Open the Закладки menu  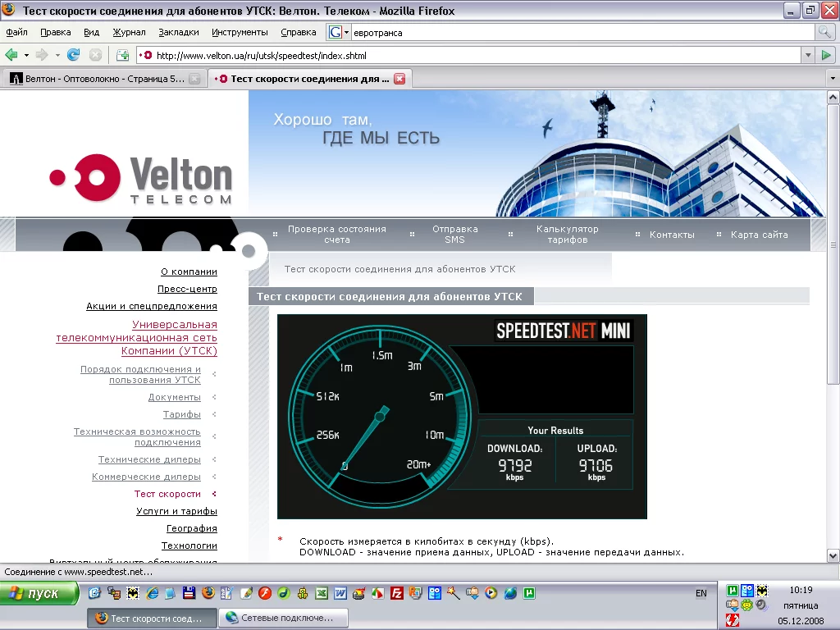[178, 32]
